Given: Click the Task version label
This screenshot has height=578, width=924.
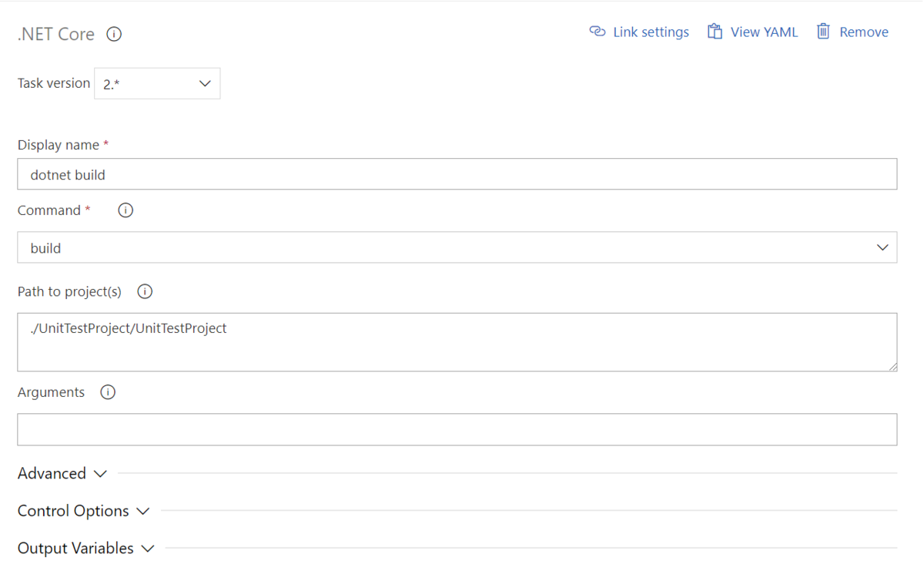Looking at the screenshot, I should 54,83.
